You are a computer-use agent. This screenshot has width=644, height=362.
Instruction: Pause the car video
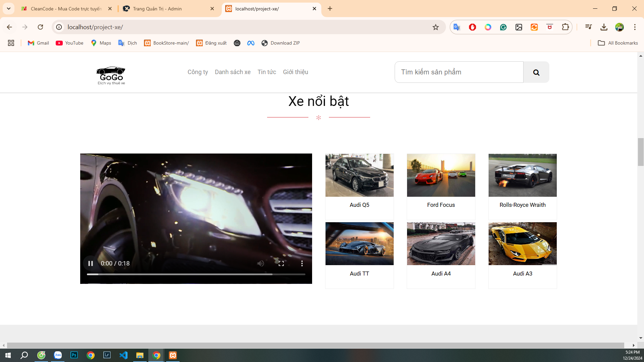(90, 263)
